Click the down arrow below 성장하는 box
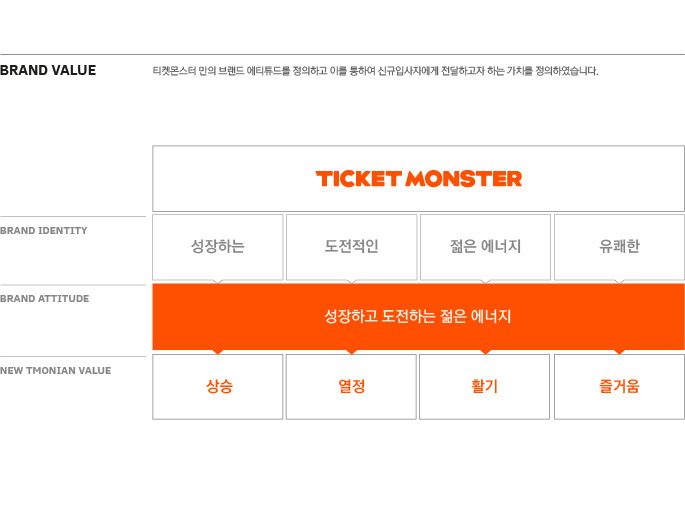The width and height of the screenshot is (685, 521). (218, 282)
